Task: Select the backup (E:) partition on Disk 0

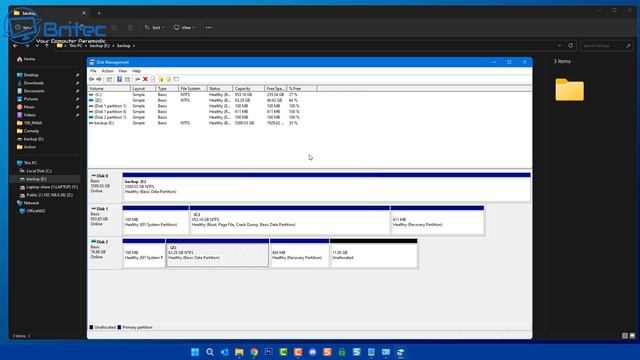Action: click(x=327, y=187)
